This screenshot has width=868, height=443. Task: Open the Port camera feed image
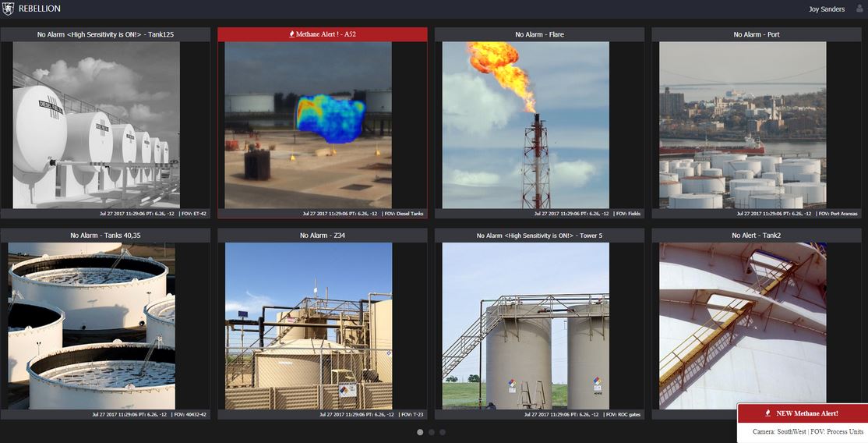(x=743, y=125)
